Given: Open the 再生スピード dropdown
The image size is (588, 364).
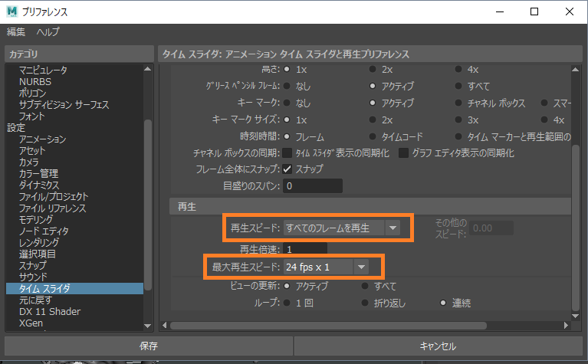Looking at the screenshot, I should [342, 228].
